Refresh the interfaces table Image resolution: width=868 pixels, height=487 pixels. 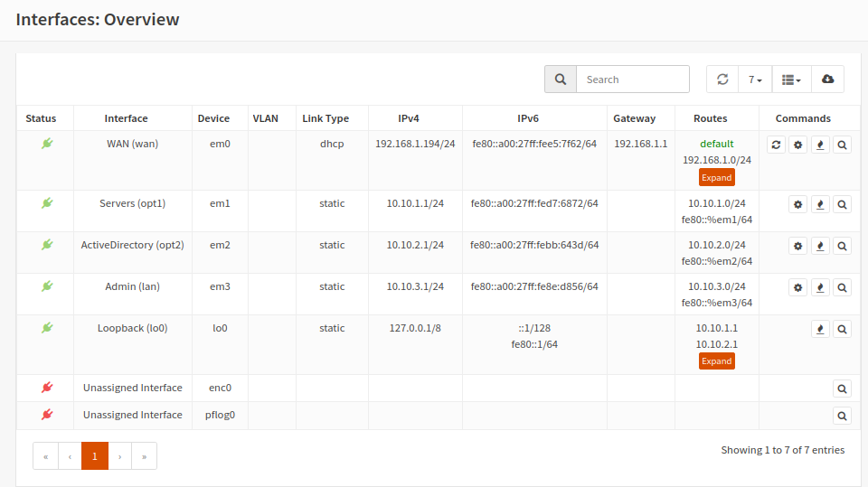pyautogui.click(x=722, y=80)
